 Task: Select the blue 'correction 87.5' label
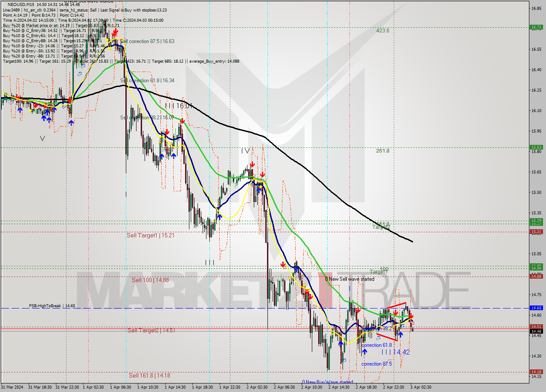click(x=376, y=364)
